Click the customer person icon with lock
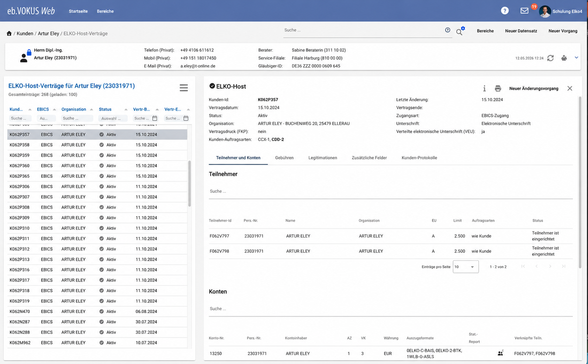This screenshot has width=588, height=364. click(x=25, y=56)
